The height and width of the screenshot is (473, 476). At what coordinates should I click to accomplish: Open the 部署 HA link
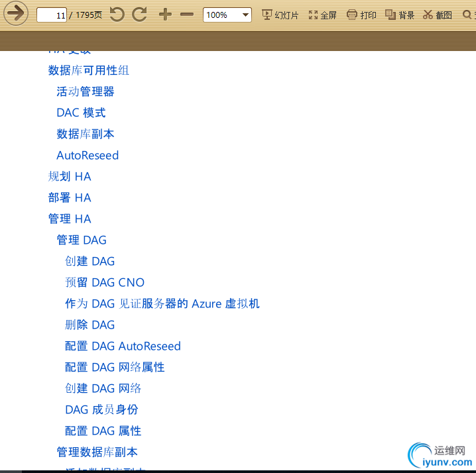pos(70,198)
